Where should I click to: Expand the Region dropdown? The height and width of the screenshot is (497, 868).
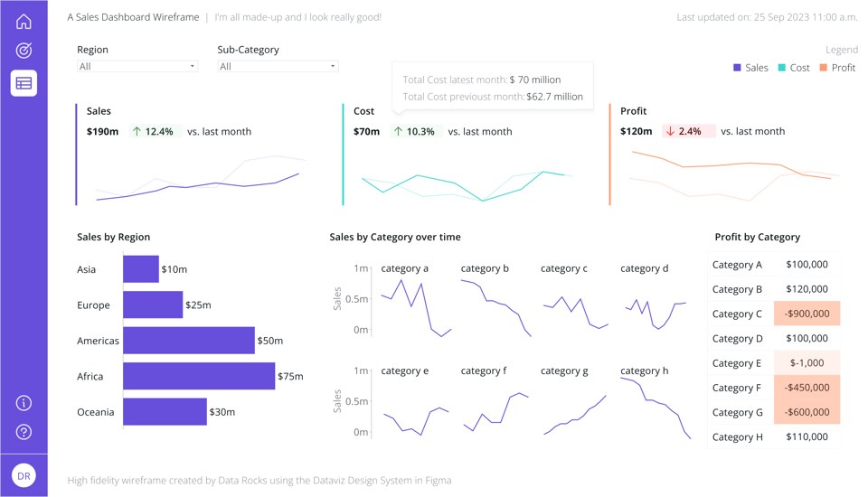point(137,66)
